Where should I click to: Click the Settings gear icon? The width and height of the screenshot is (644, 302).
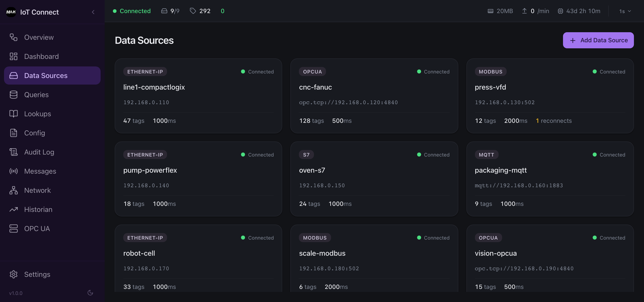[x=13, y=274]
